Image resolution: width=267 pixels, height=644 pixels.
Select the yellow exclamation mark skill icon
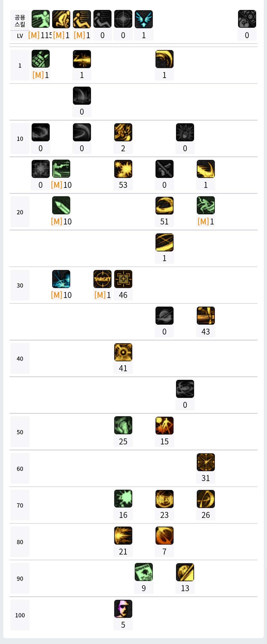(205, 315)
